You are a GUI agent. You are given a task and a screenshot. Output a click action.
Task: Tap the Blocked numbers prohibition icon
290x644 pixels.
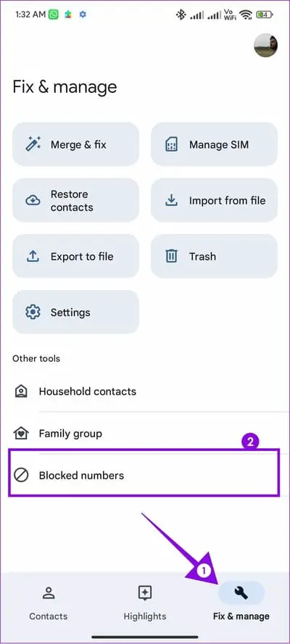(21, 476)
